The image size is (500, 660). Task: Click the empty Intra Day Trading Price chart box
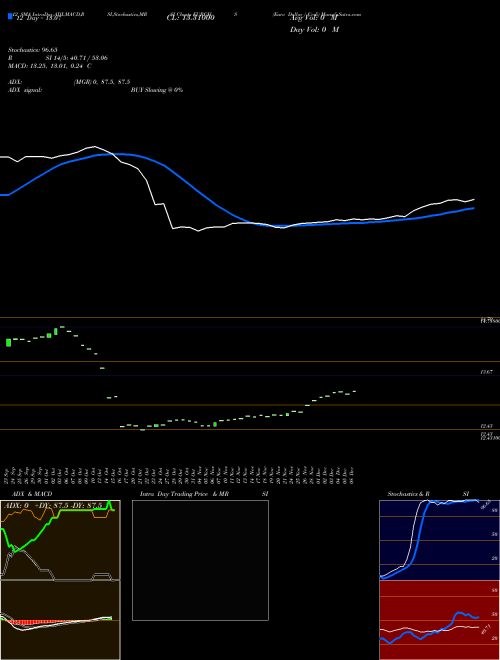click(200, 560)
